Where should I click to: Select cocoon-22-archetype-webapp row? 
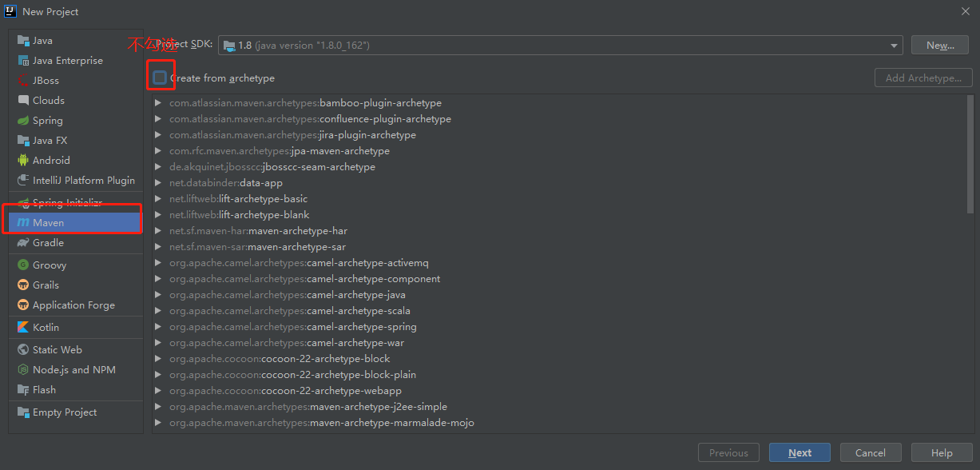559,391
